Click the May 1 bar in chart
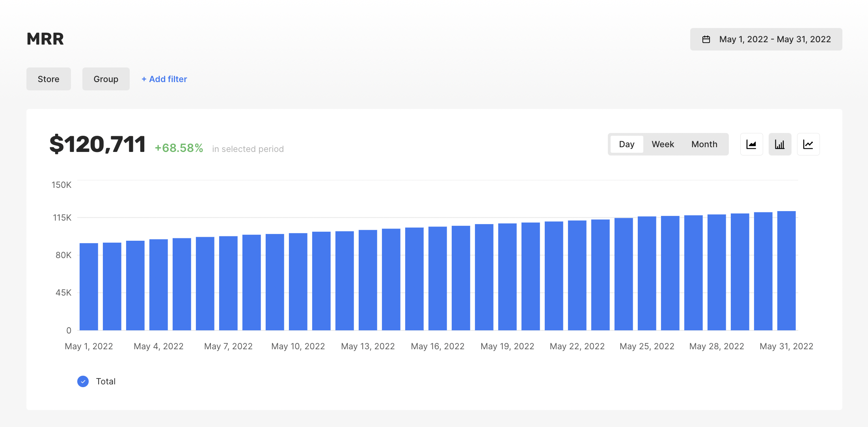This screenshot has width=868, height=427. (x=89, y=287)
